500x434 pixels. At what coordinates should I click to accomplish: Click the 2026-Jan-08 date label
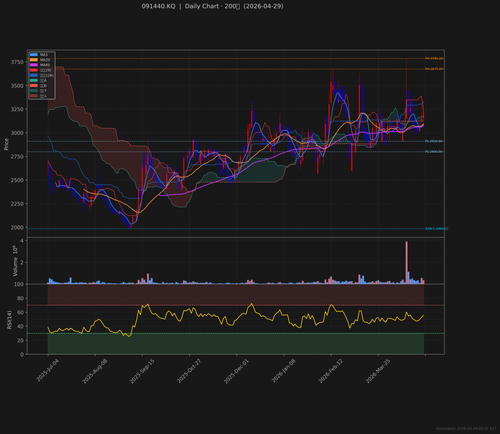pos(284,371)
